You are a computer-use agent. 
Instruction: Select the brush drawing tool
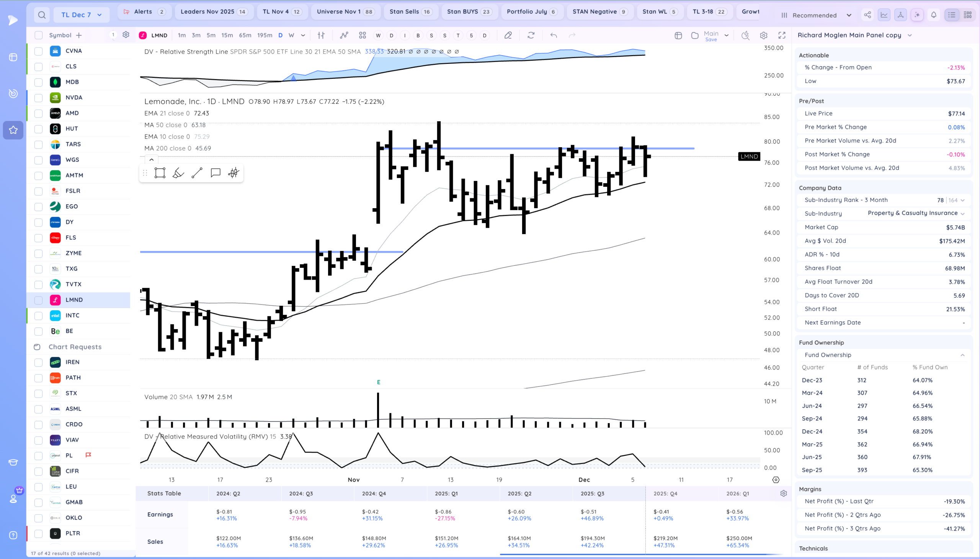pos(178,173)
